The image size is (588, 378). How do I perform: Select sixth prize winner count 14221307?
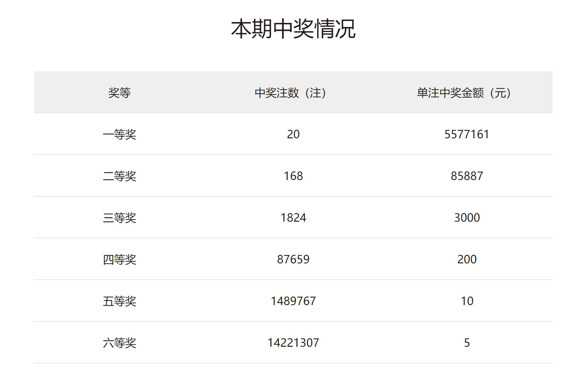click(293, 343)
